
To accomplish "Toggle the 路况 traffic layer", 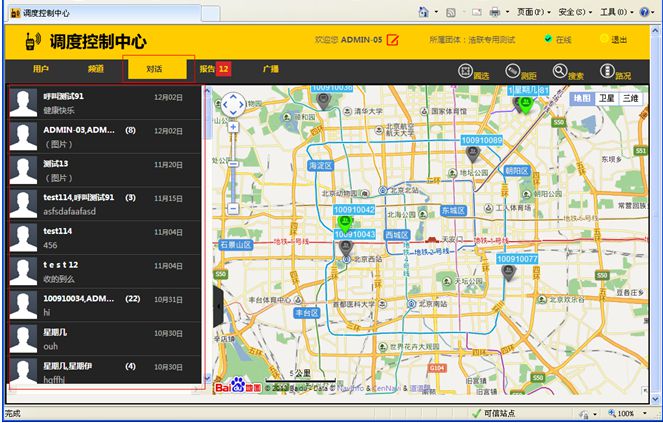I will 615,72.
